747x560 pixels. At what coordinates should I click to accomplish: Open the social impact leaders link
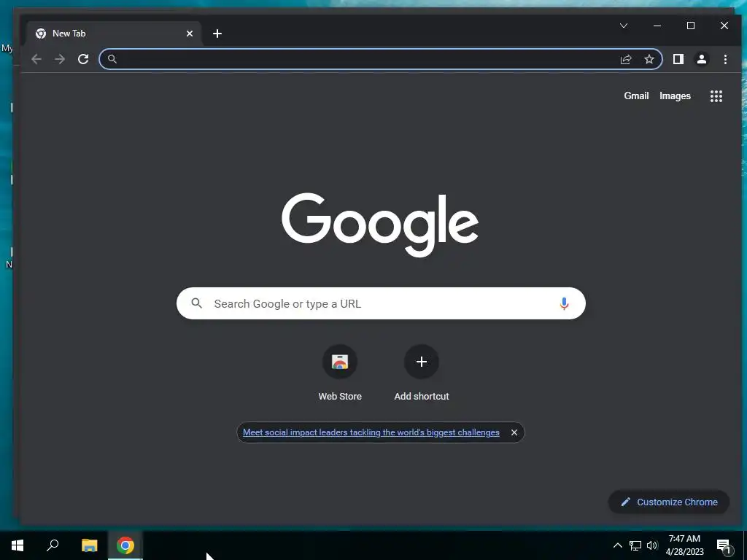click(371, 432)
